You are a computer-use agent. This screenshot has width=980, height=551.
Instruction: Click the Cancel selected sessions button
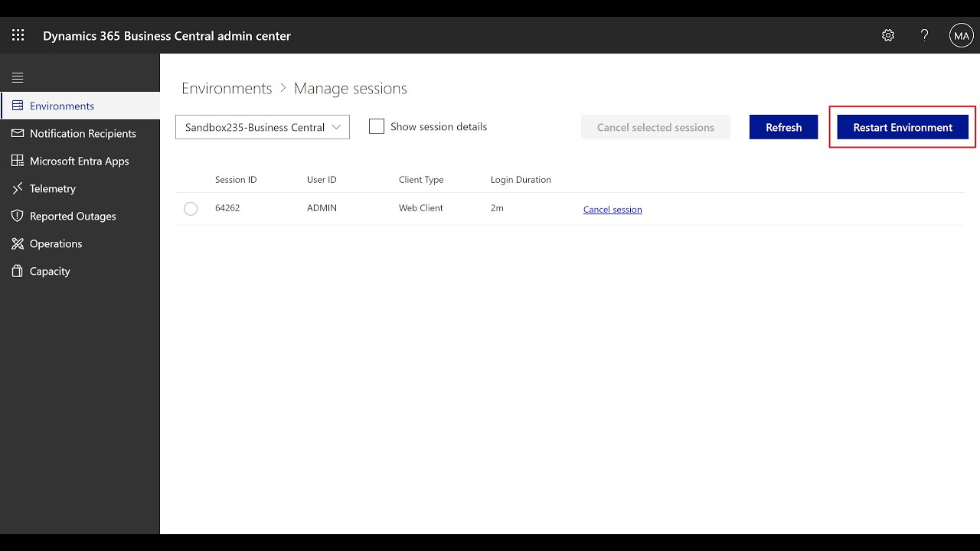tap(655, 127)
